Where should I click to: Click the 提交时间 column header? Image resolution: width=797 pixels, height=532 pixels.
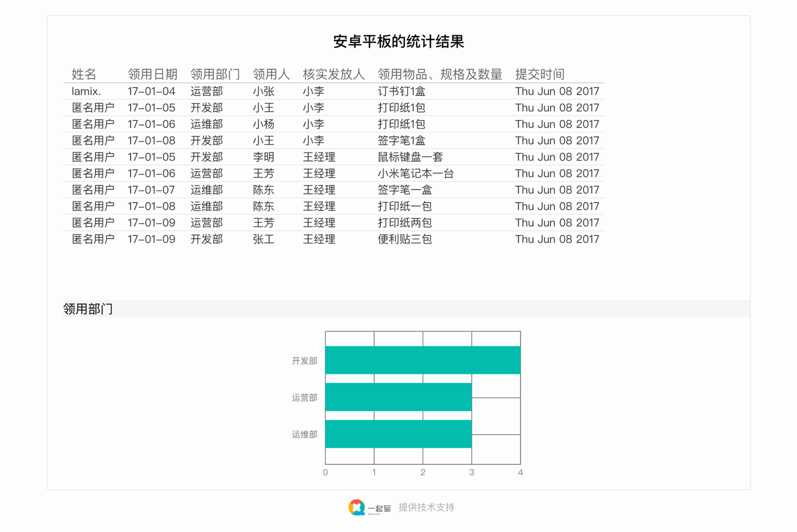pyautogui.click(x=540, y=74)
